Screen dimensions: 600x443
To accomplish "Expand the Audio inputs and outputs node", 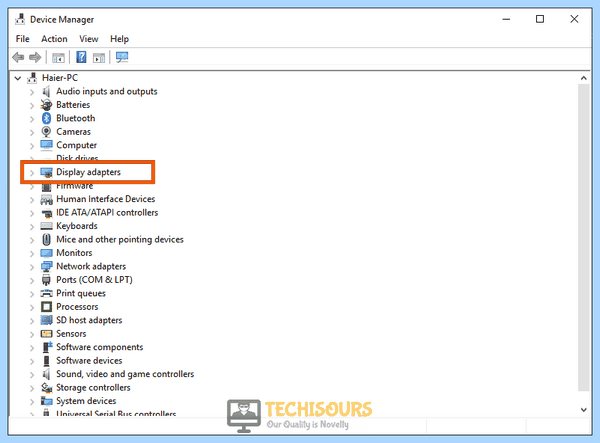I will click(x=32, y=92).
